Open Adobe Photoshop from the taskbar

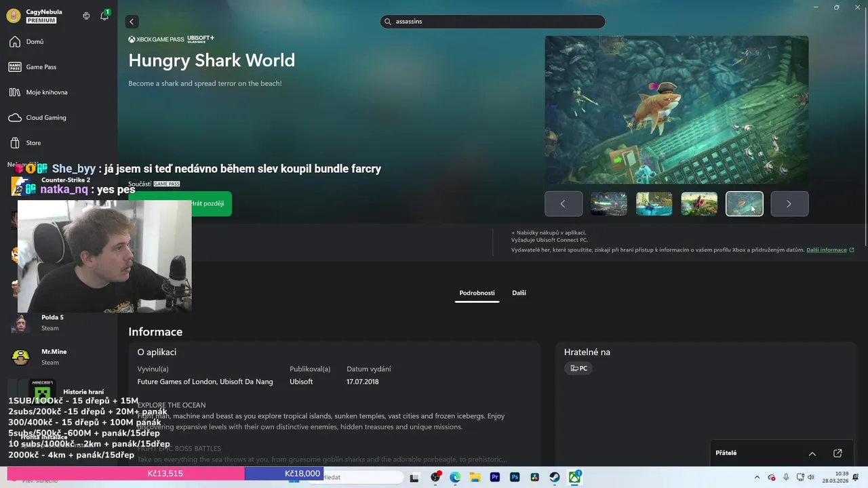click(515, 478)
